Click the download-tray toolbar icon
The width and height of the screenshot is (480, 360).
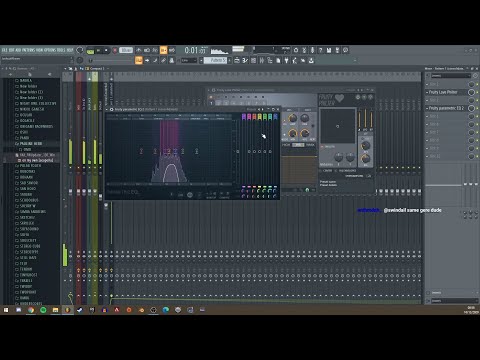311,60
